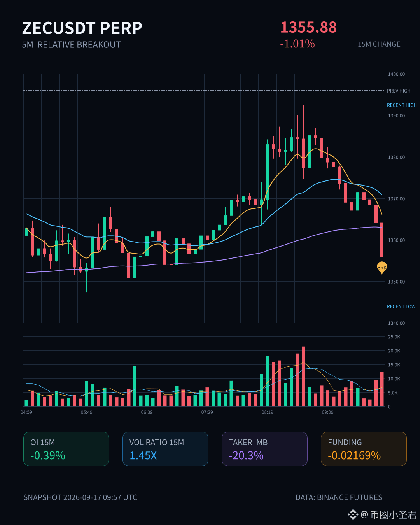
Task: Click the 币圈小圣君 author handle
Action: pyautogui.click(x=394, y=515)
